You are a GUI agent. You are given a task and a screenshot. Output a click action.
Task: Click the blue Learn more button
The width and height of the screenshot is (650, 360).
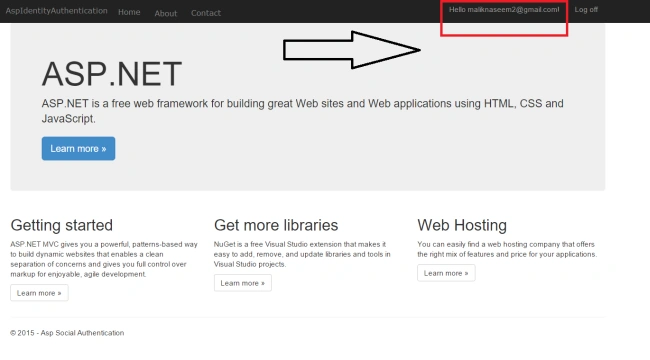(x=78, y=148)
